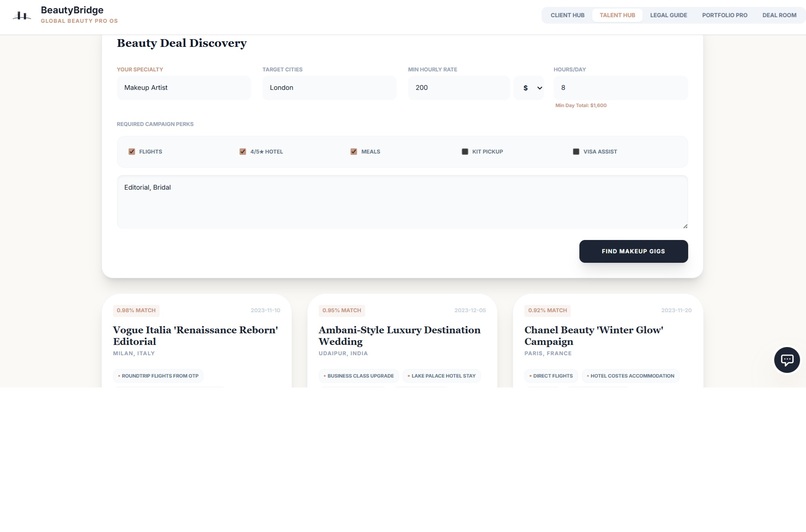Click the text area resize handle
806x532 pixels.
pos(685,226)
